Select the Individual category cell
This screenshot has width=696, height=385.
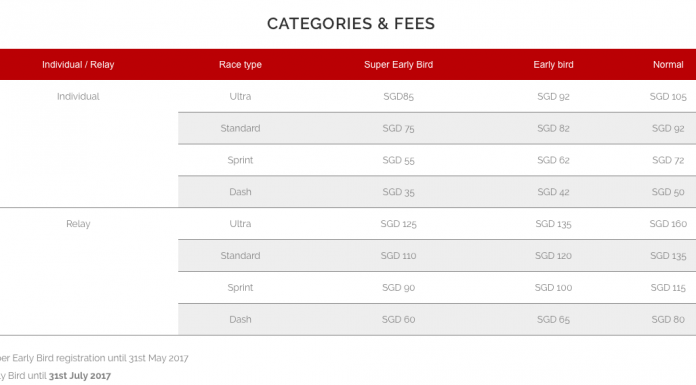(78, 96)
